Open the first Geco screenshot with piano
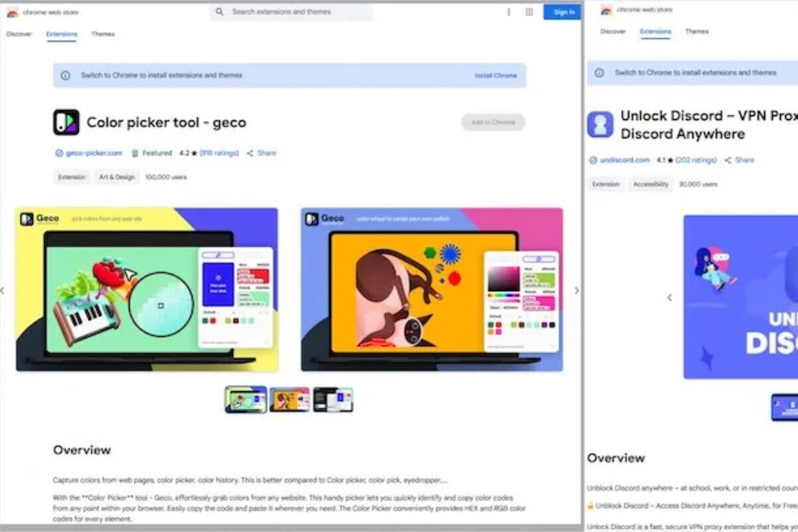This screenshot has width=798, height=532. pos(147,289)
